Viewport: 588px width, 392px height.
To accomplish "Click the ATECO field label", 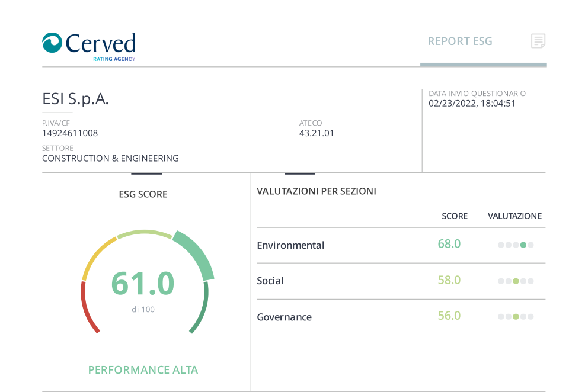I will click(x=311, y=123).
